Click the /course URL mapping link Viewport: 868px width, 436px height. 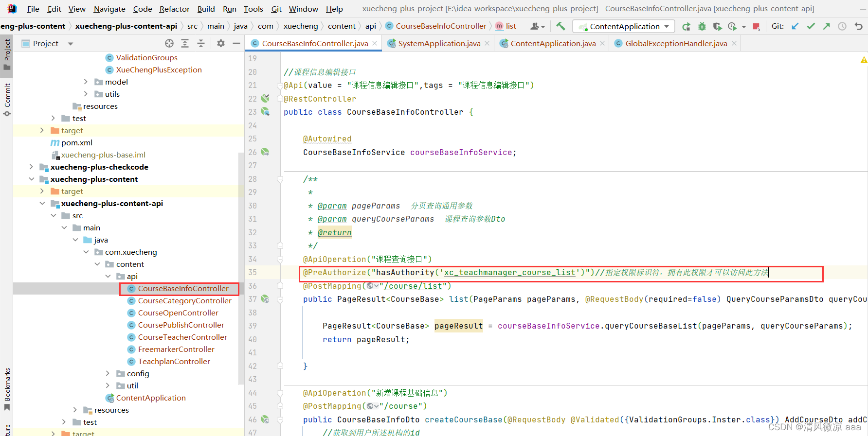coord(400,406)
